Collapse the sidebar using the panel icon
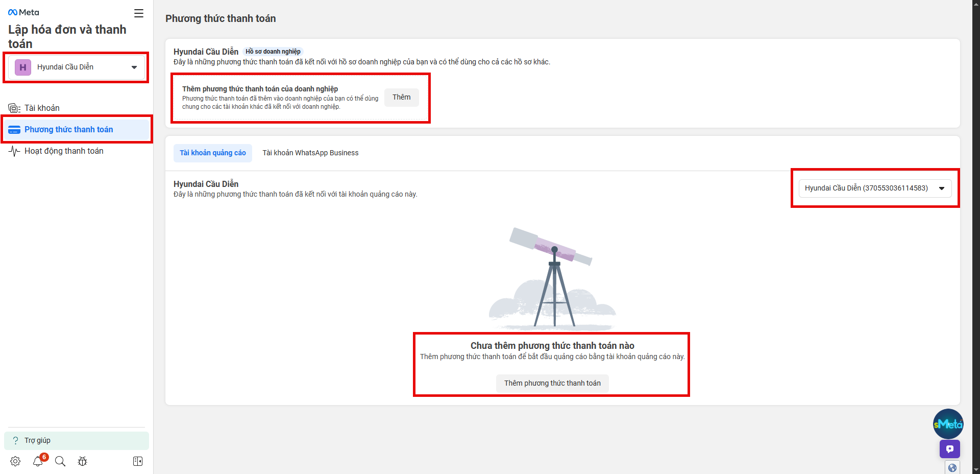This screenshot has height=474, width=980. click(x=138, y=461)
